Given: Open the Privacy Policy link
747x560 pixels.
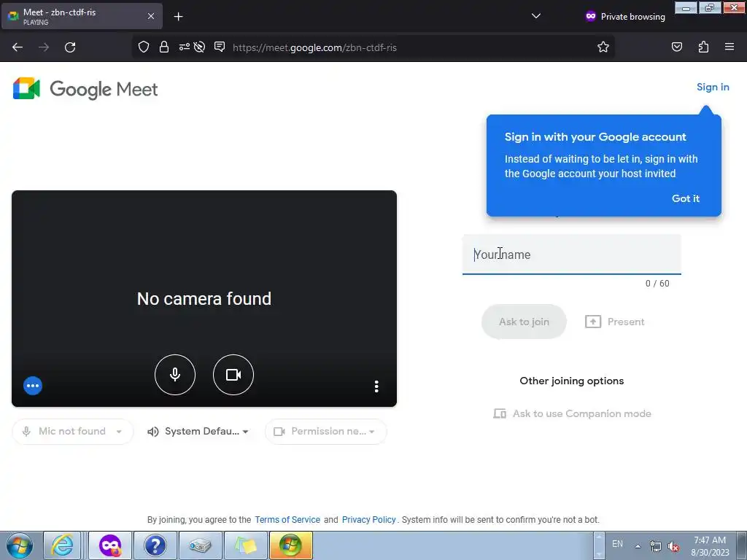Looking at the screenshot, I should click(x=368, y=520).
